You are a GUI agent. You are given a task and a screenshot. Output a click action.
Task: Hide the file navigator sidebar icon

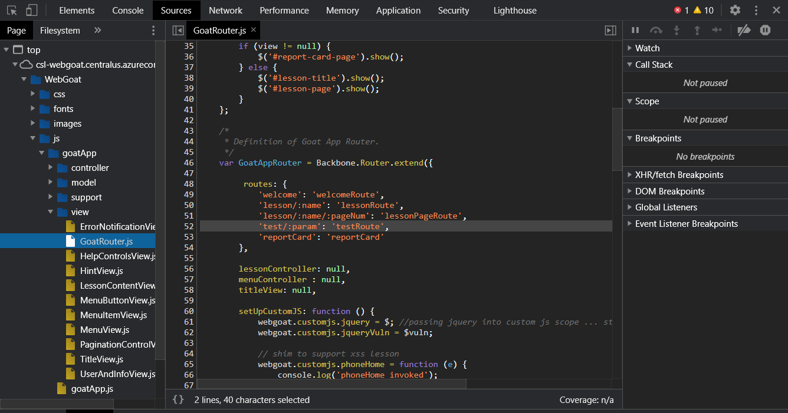click(178, 31)
